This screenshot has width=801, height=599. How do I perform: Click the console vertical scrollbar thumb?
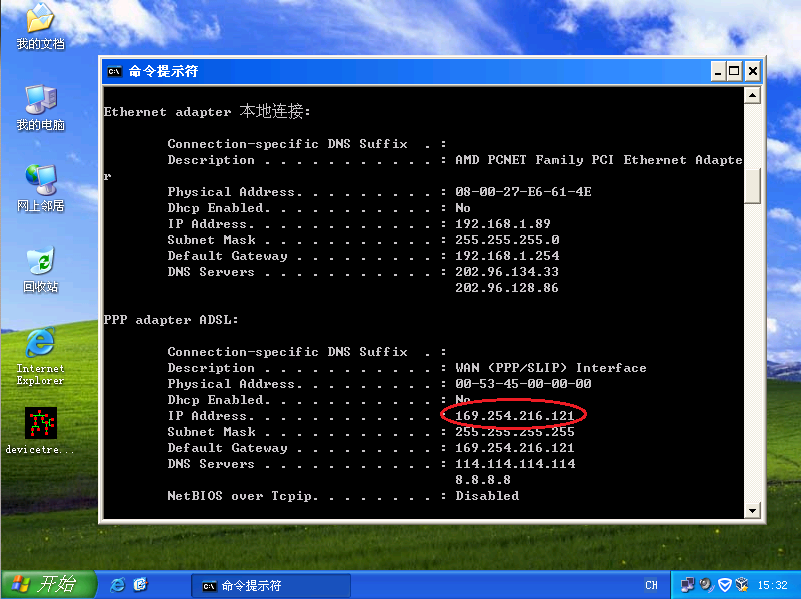point(752,186)
